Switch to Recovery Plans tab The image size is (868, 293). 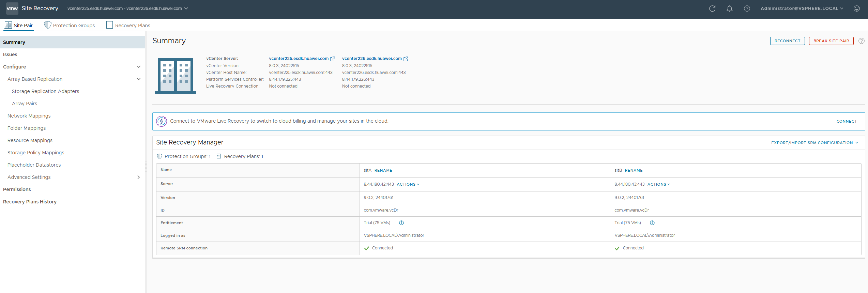point(128,25)
